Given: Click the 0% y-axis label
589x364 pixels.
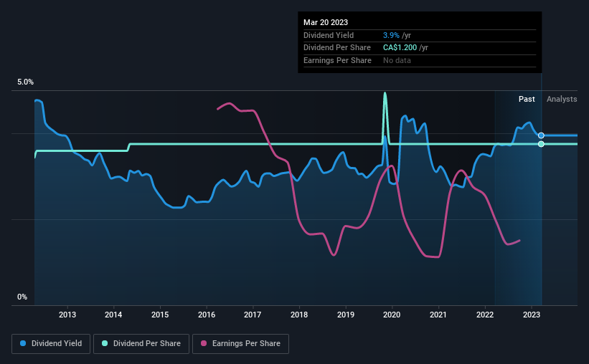Looking at the screenshot, I should (x=22, y=297).
